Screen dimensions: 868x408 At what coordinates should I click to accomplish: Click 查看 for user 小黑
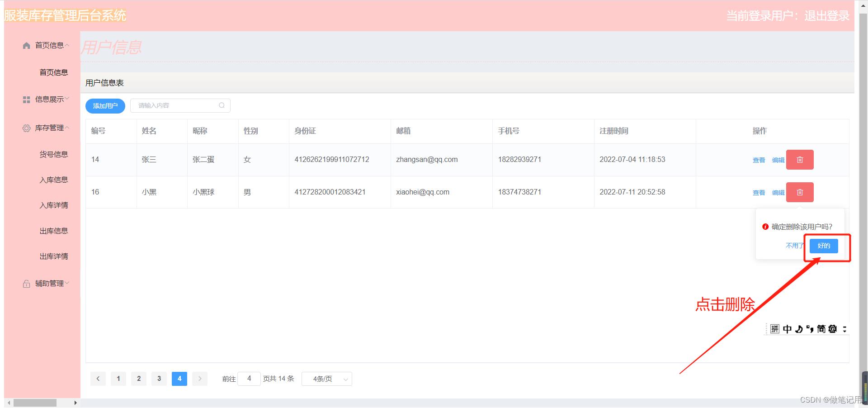point(759,193)
